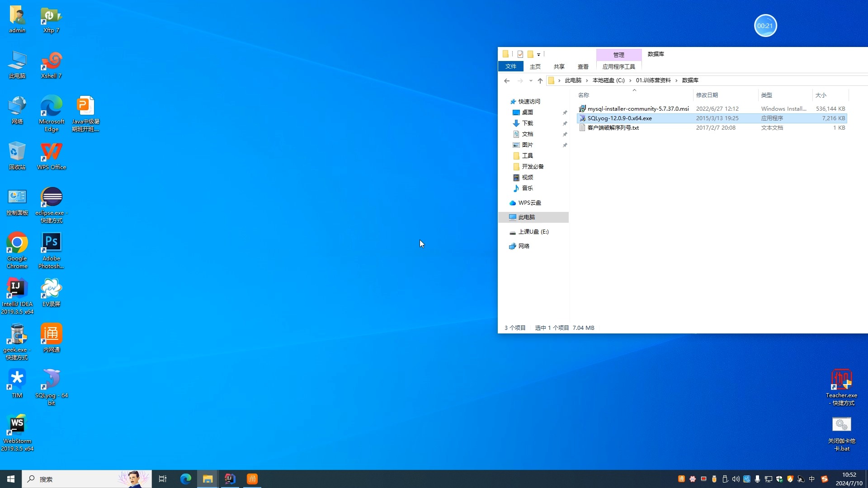Screen dimensions: 868x488
Task: Select the Java中级暑期班开班 presentation file
Action: 85,114
